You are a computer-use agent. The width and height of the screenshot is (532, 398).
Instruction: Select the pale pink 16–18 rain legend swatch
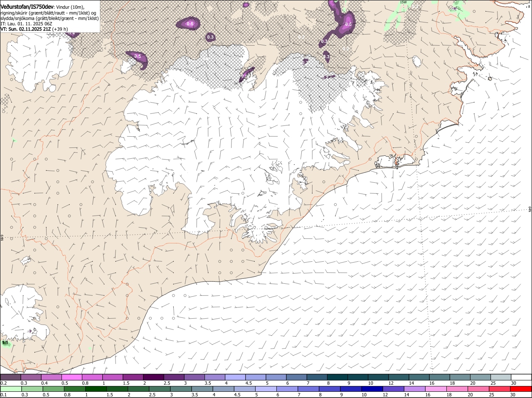(x=436, y=389)
